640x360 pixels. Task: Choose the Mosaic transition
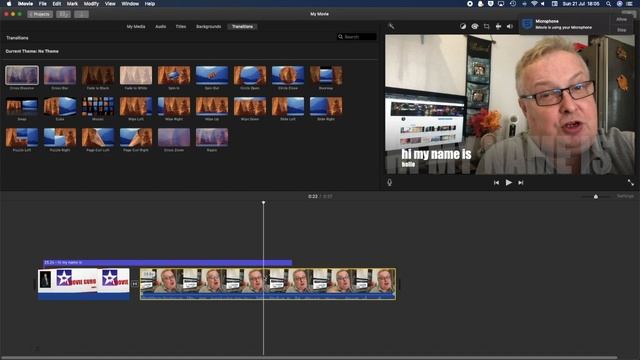click(98, 107)
